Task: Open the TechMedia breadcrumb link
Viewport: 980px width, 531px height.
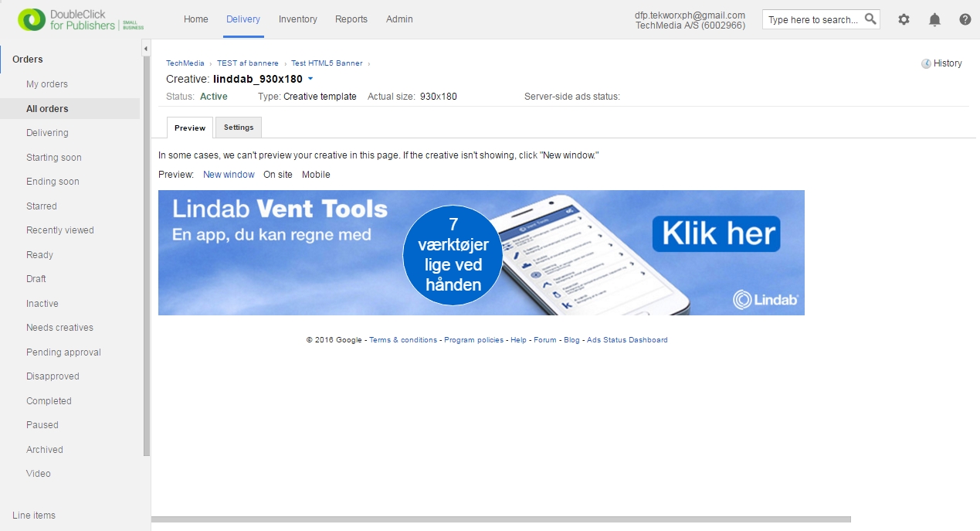Action: click(185, 63)
